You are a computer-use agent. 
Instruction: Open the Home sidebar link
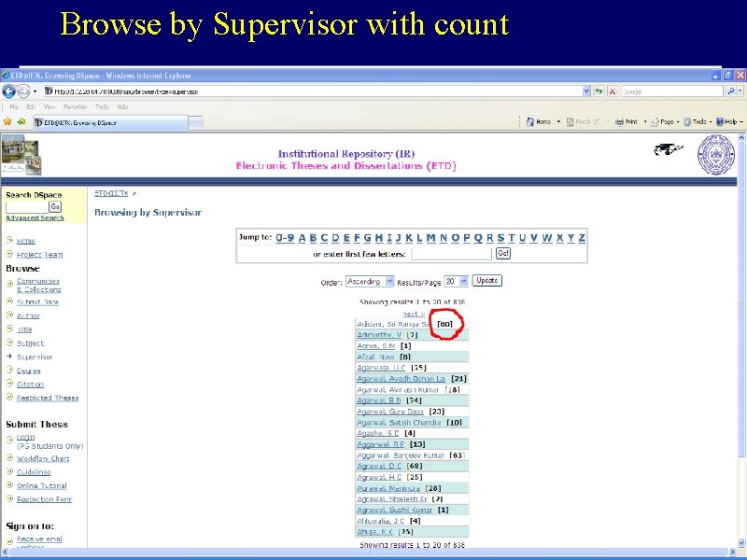(26, 241)
